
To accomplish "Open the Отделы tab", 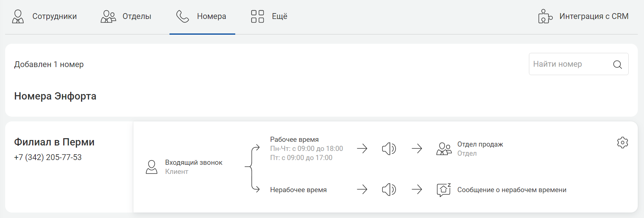I will [x=126, y=16].
